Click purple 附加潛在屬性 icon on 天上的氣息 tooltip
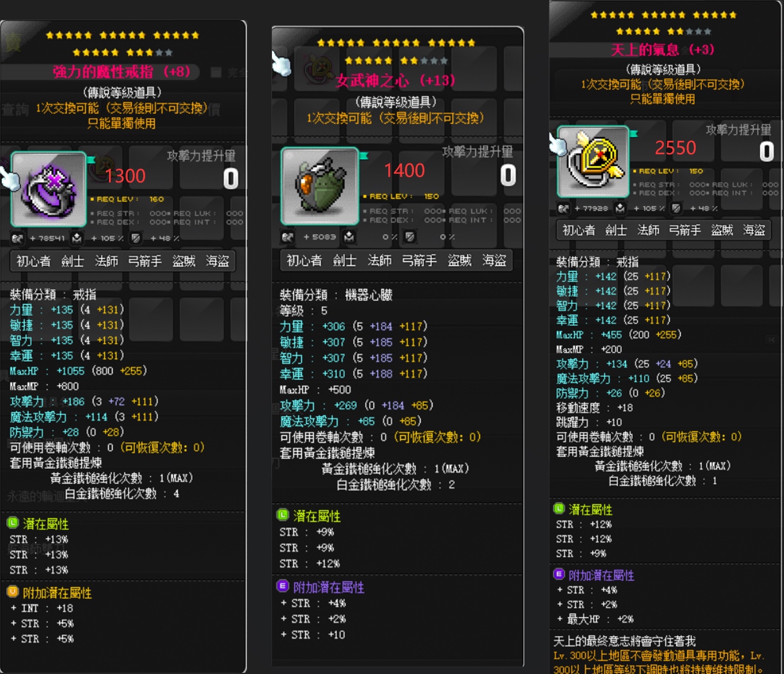Screen dimensions: 784x674 point(559,574)
